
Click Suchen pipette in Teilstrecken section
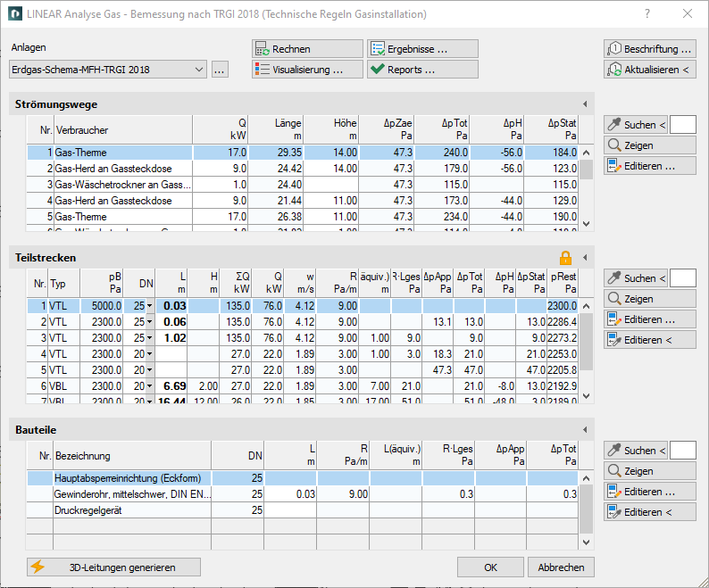click(x=636, y=278)
